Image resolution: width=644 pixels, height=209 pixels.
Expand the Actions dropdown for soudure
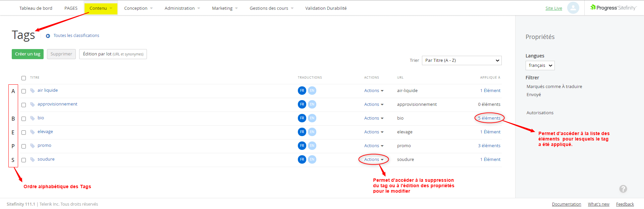tap(373, 160)
